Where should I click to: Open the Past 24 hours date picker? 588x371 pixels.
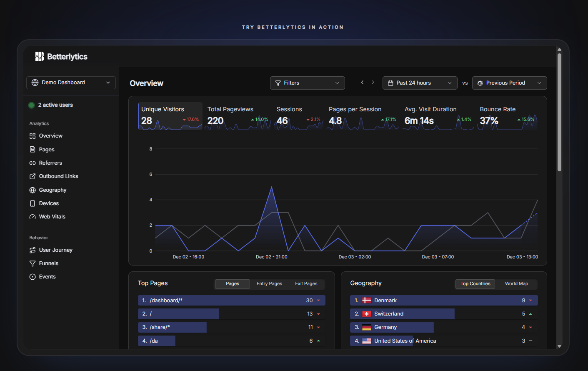pyautogui.click(x=419, y=83)
